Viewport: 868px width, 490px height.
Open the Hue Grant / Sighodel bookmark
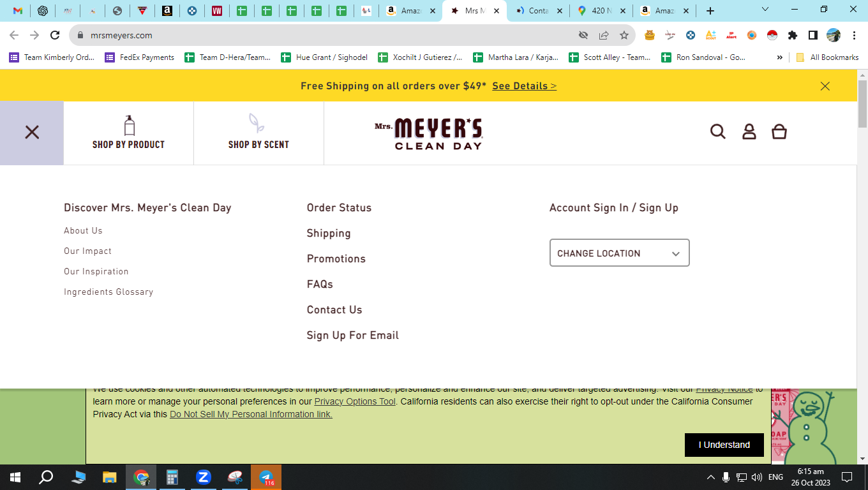[x=324, y=57]
